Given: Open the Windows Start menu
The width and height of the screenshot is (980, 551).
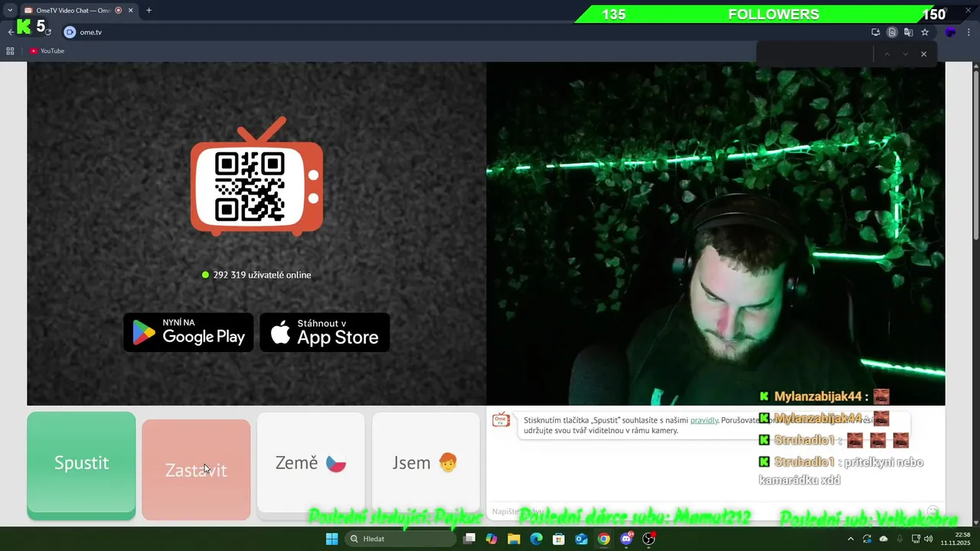Looking at the screenshot, I should coord(332,539).
